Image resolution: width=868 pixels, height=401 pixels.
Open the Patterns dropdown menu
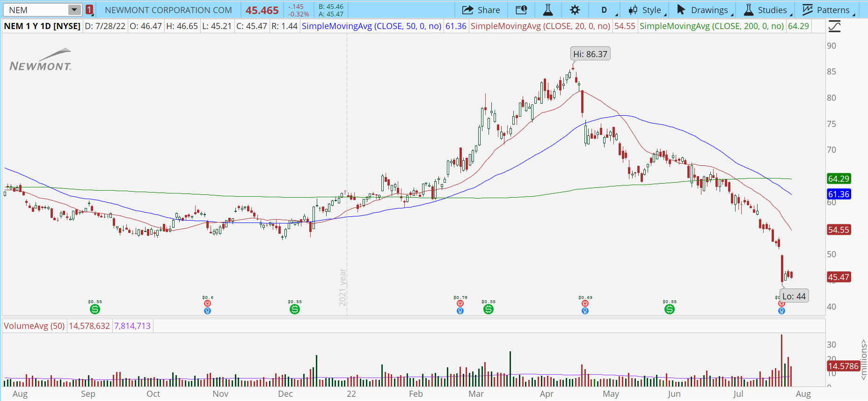828,10
